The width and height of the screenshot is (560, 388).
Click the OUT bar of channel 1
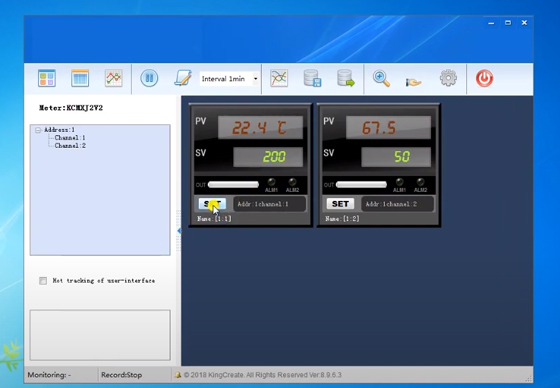[x=233, y=184]
